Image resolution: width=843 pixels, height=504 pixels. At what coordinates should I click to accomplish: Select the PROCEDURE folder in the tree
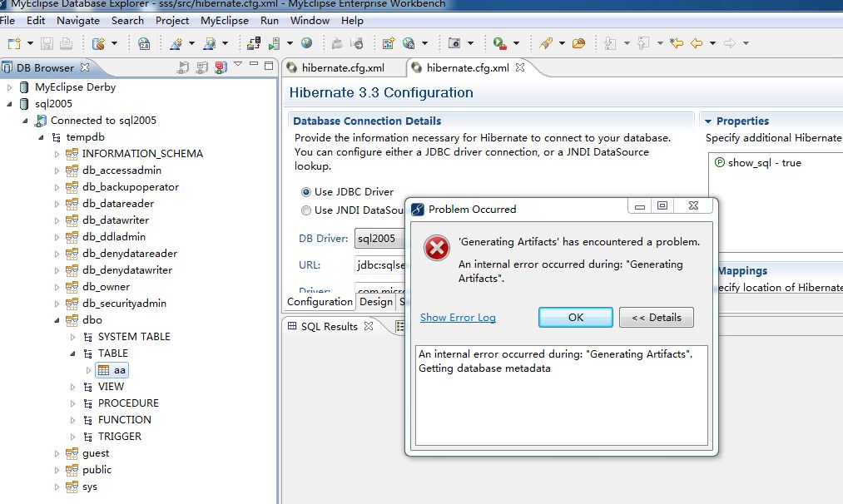[128, 403]
